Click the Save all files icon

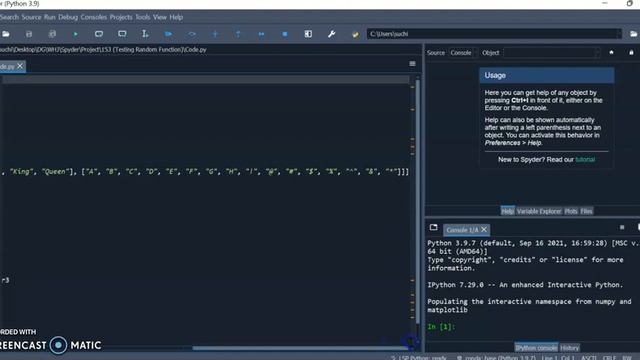(52, 34)
